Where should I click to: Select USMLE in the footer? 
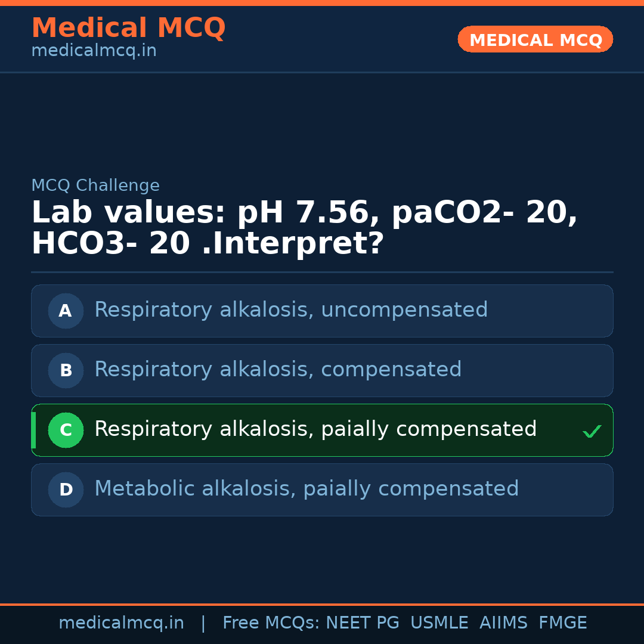pyautogui.click(x=439, y=623)
